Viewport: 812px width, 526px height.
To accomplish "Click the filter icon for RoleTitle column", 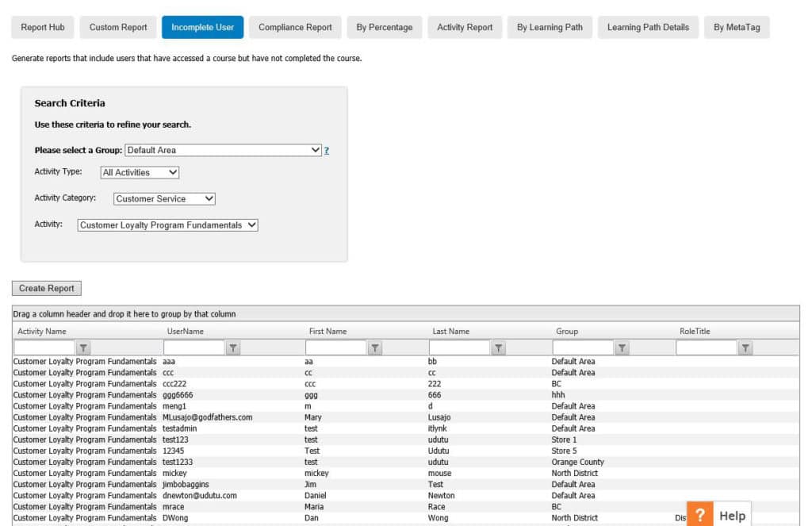I will (x=745, y=347).
